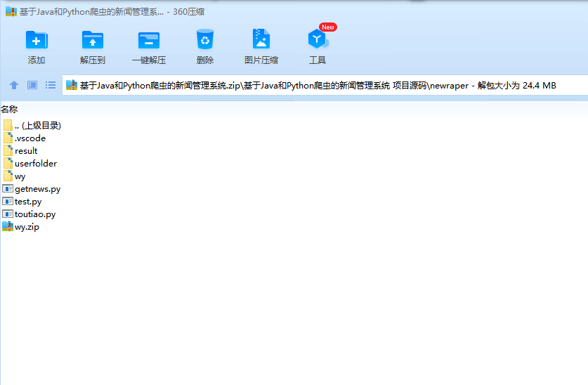Click the 一键解压 one-click extract icon
The width and height of the screenshot is (588, 385).
click(x=149, y=40)
